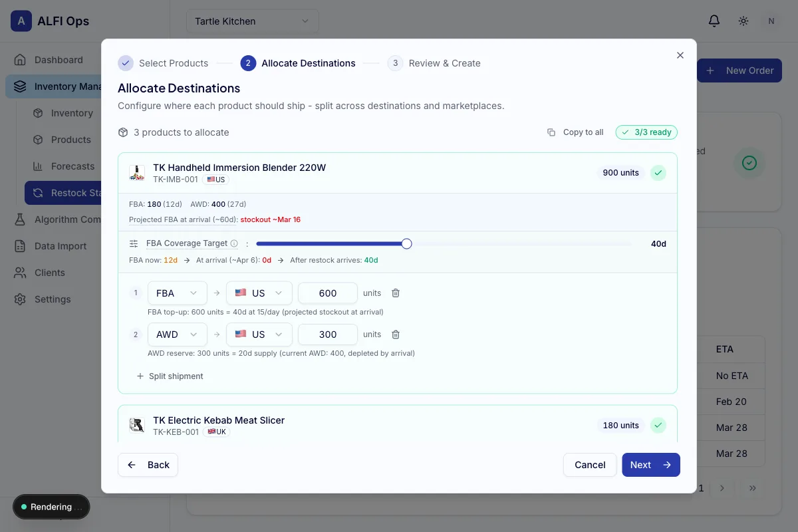Screen dimensions: 798x532
Task: Click the Copy to all icon
Action: coord(552,132)
